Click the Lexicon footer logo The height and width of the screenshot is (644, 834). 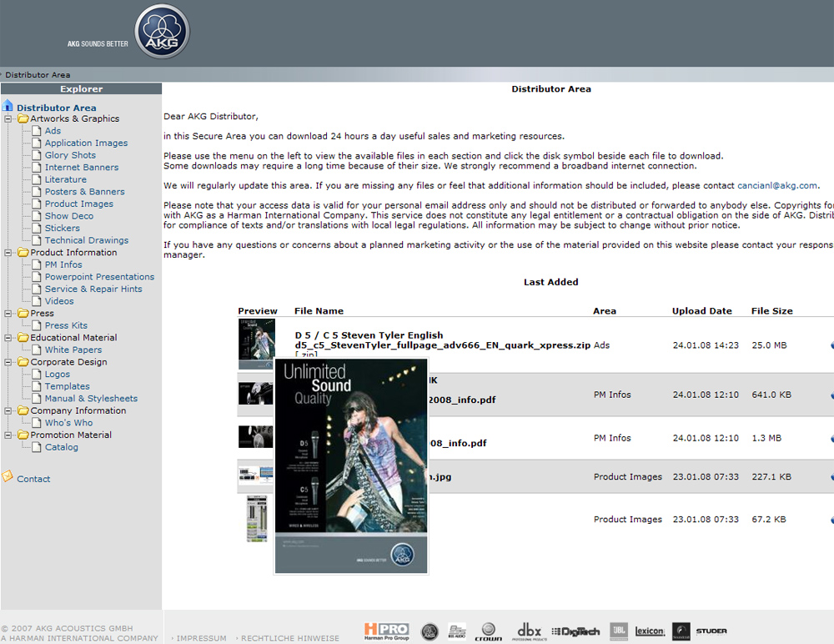tap(650, 631)
